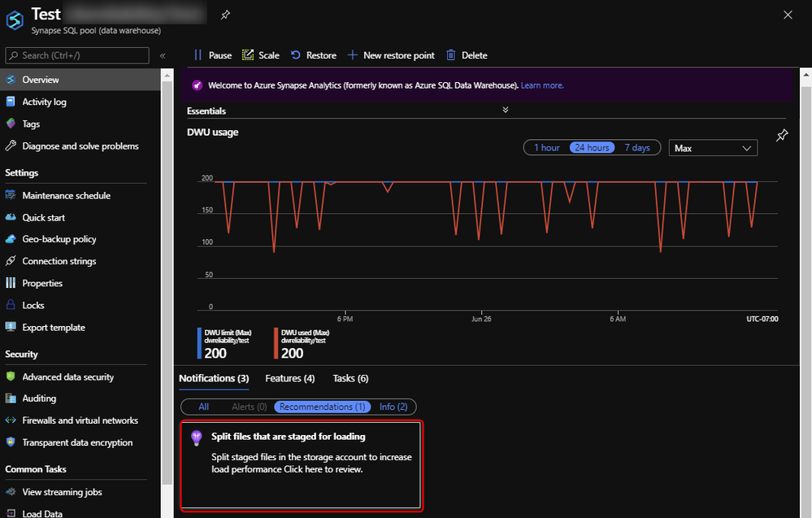Click New restore point button
812x518 pixels.
[x=391, y=55]
